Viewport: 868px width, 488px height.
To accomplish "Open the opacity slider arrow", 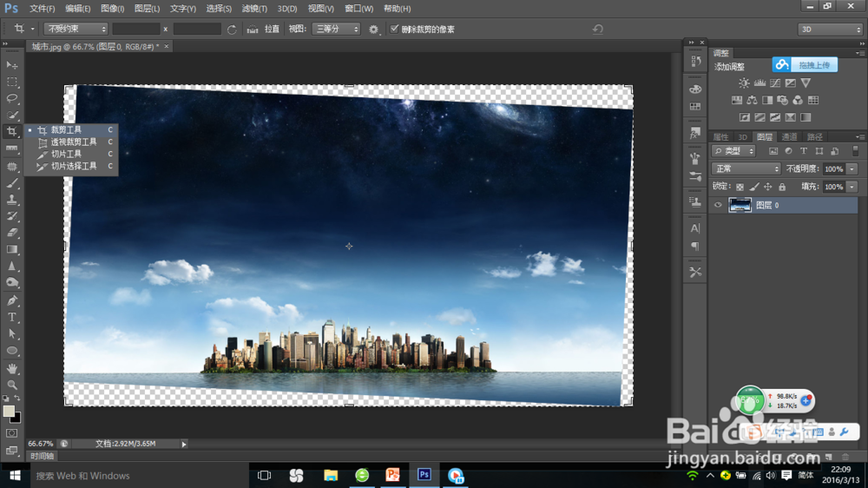I will point(852,169).
